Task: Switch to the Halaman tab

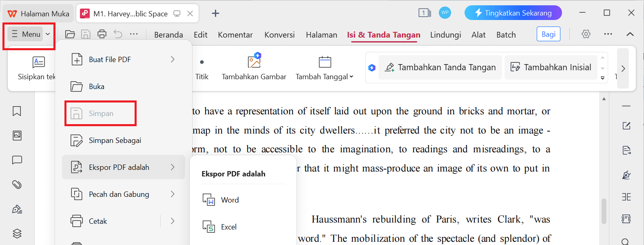Action: (321, 35)
